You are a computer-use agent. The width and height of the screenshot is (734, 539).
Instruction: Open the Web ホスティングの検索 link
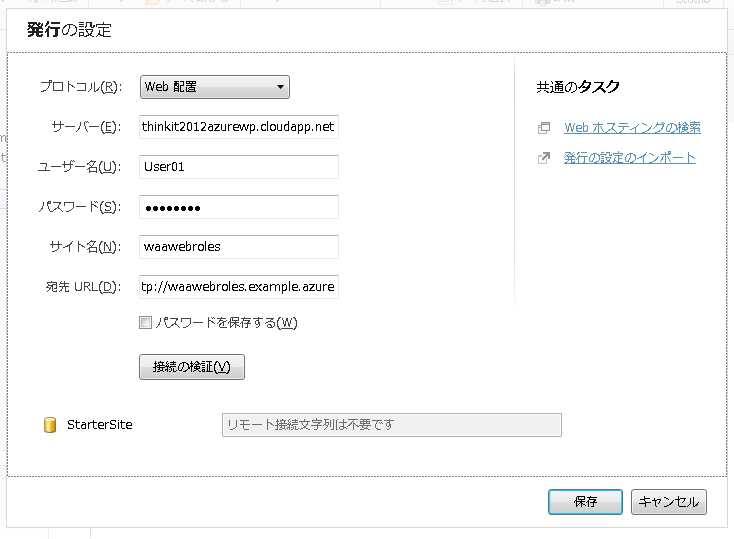[x=632, y=127]
